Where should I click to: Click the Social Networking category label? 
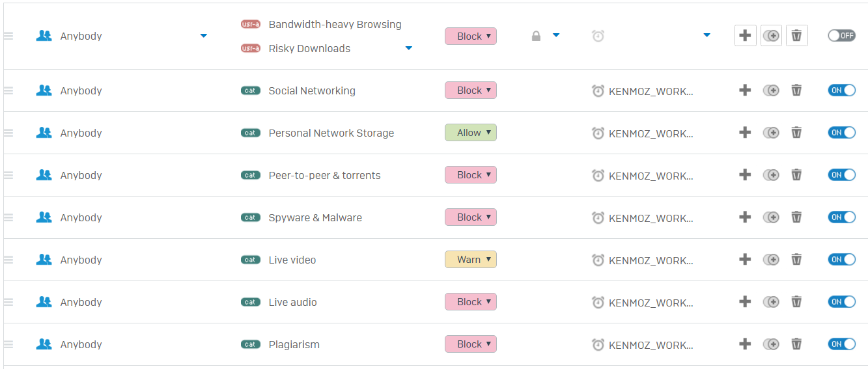point(312,90)
